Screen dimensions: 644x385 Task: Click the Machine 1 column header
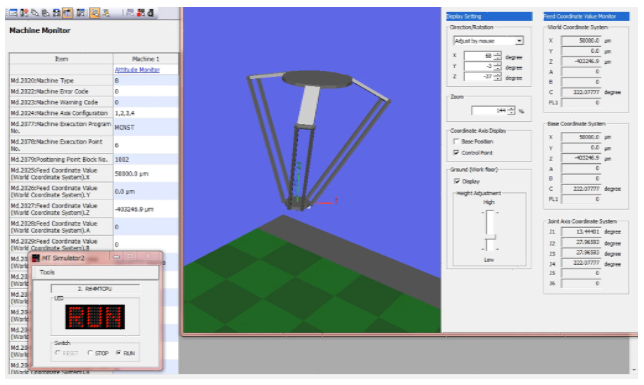pyautogui.click(x=145, y=59)
